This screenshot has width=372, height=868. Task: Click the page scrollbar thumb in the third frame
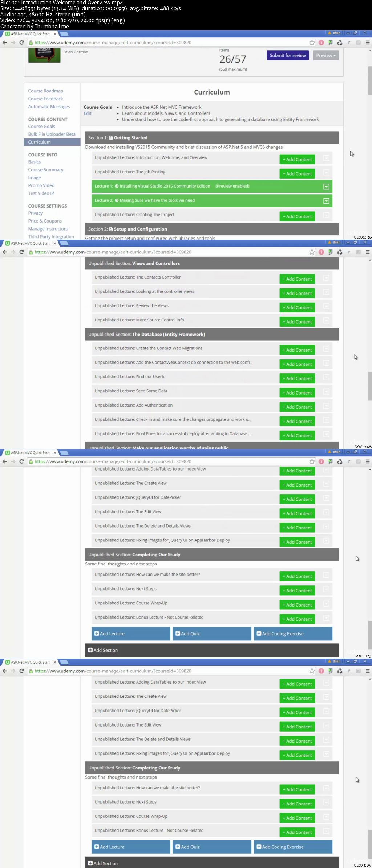[370, 635]
